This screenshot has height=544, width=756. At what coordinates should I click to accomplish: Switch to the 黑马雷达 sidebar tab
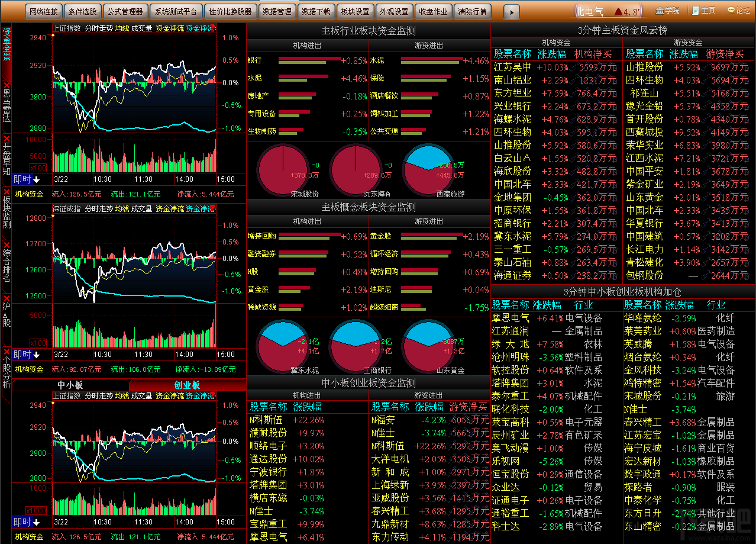coord(6,105)
